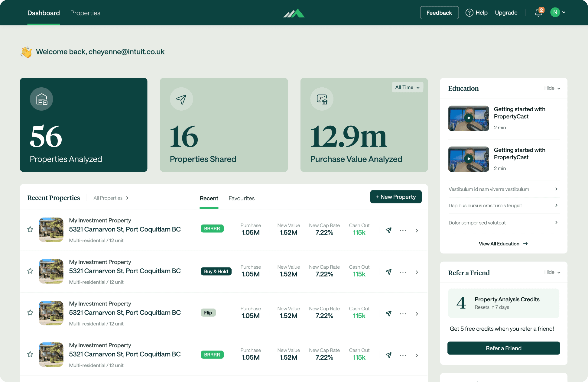Share the first BRRRR property row

tap(389, 230)
